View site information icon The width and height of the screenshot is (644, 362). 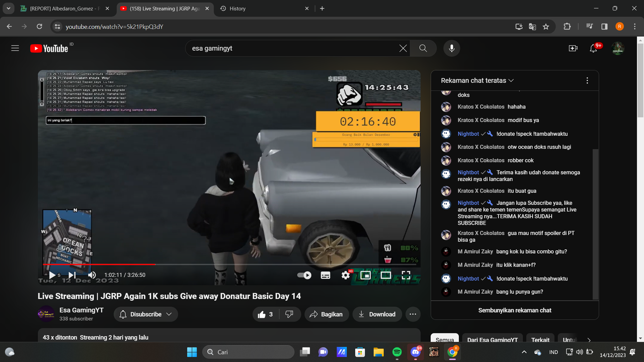(x=57, y=27)
